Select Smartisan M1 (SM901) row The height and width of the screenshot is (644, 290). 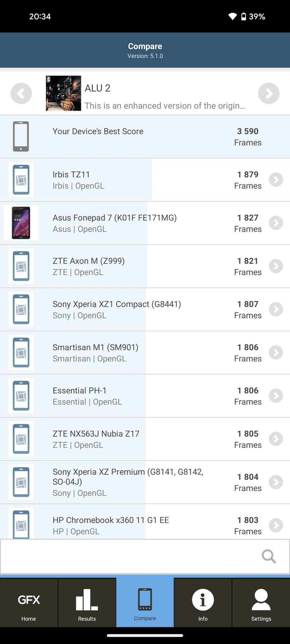pos(145,353)
